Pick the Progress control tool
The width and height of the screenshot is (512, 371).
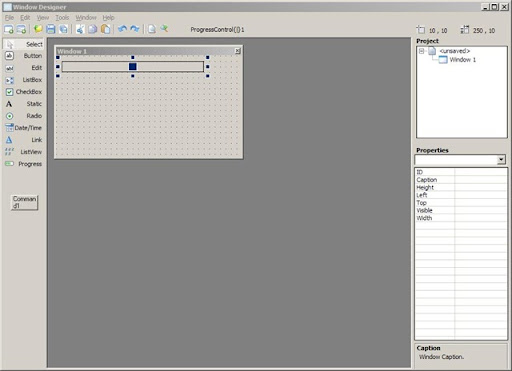[23, 164]
